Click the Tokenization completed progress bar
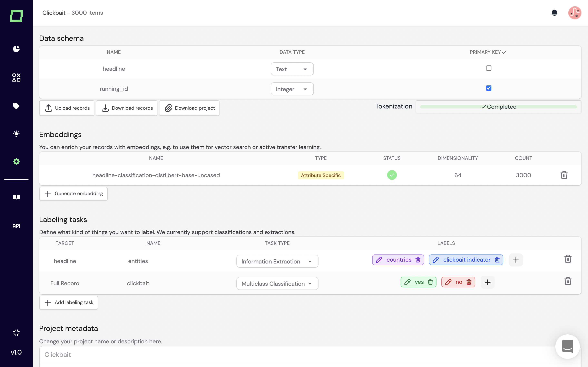The image size is (588, 367). point(498,107)
